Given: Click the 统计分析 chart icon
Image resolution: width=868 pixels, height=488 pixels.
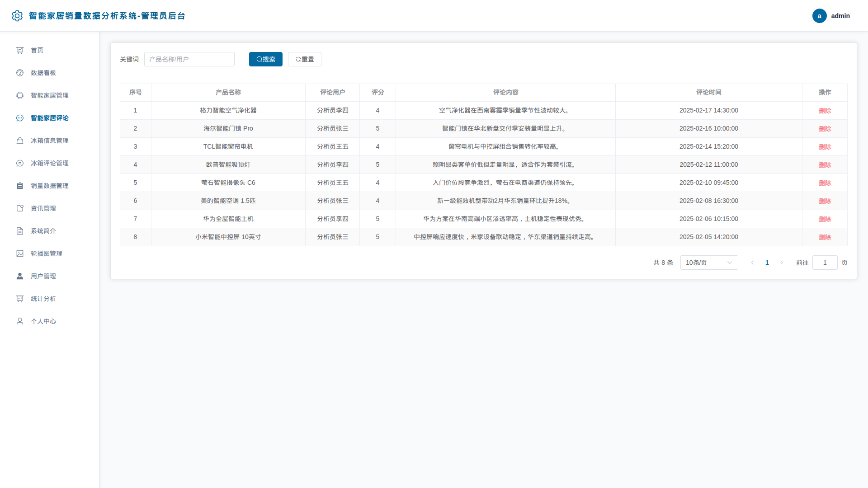Looking at the screenshot, I should [x=20, y=299].
